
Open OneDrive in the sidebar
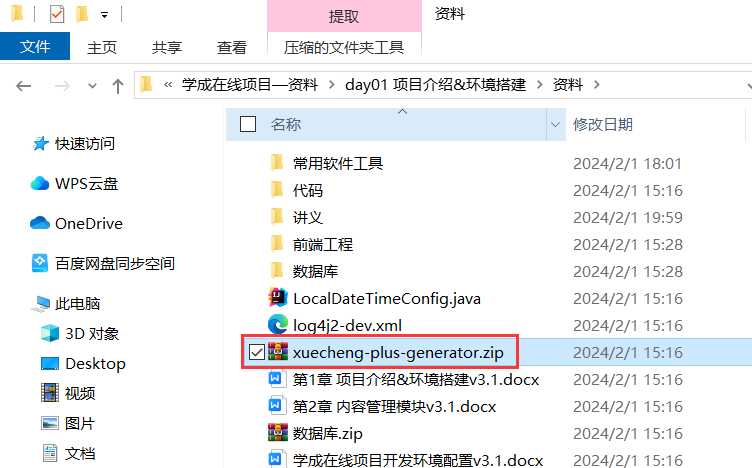[x=76, y=223]
